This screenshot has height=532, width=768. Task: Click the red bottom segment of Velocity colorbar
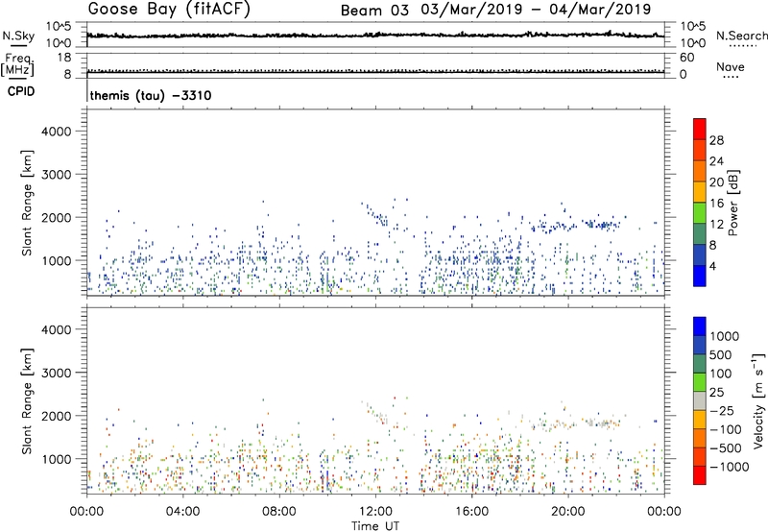click(x=700, y=475)
